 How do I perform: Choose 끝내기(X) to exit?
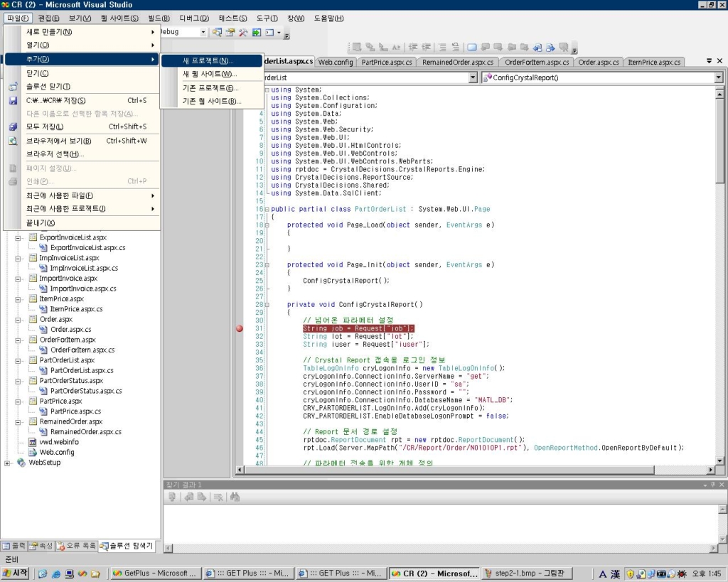pos(82,222)
